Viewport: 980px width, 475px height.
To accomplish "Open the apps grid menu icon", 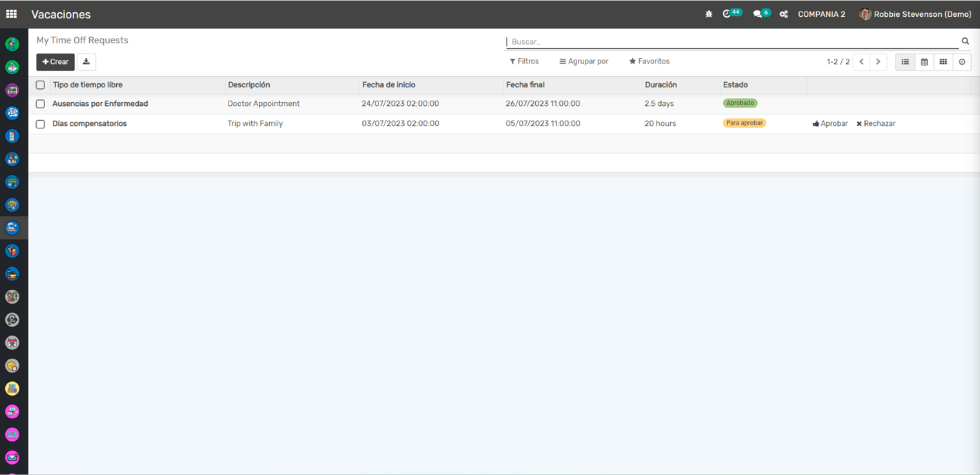I will pyautogui.click(x=11, y=14).
